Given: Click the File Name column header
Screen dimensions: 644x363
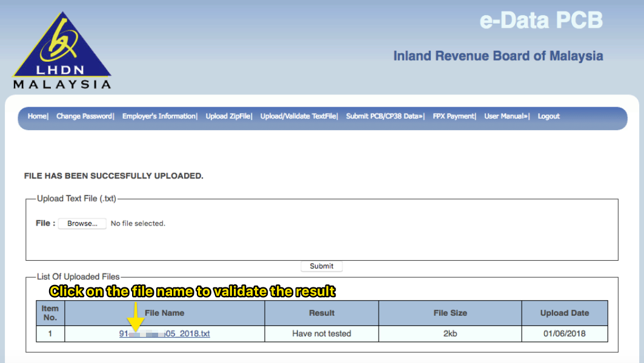Looking at the screenshot, I should coord(164,313).
